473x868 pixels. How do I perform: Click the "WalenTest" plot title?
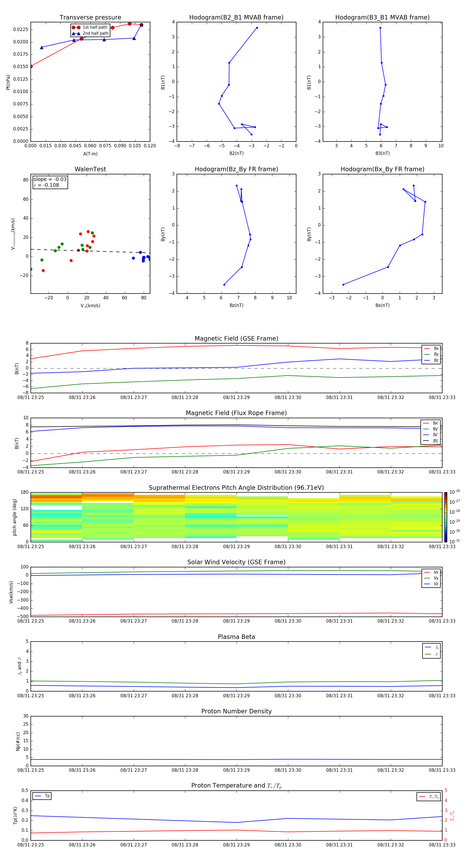coord(90,169)
